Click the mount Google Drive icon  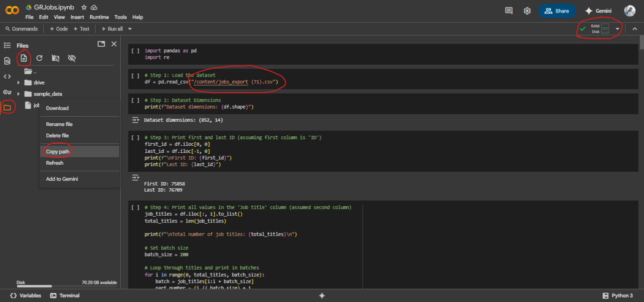click(x=55, y=58)
